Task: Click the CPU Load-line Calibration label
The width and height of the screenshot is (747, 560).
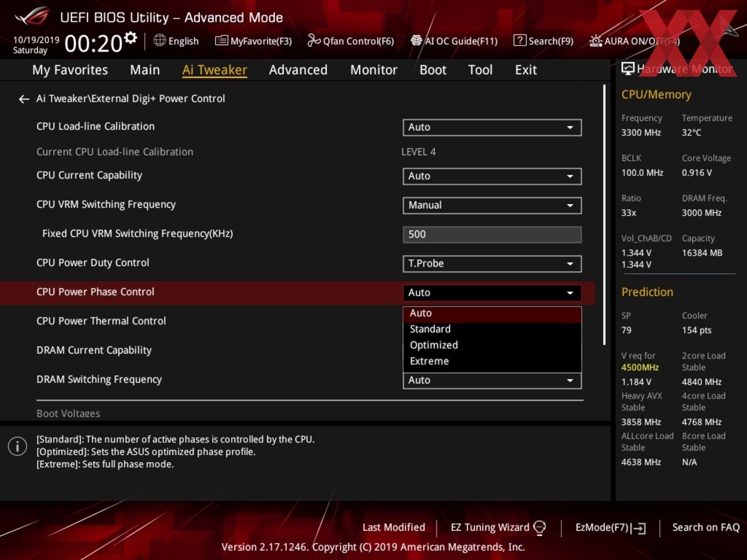Action: (96, 126)
